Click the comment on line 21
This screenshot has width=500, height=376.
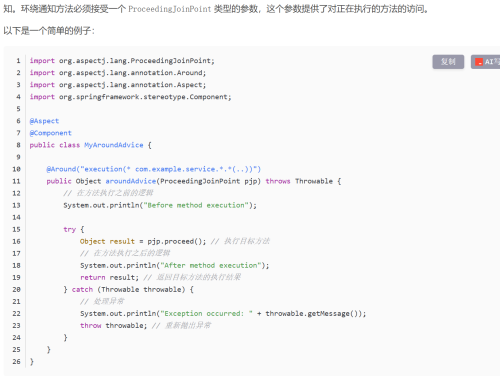[102, 301]
